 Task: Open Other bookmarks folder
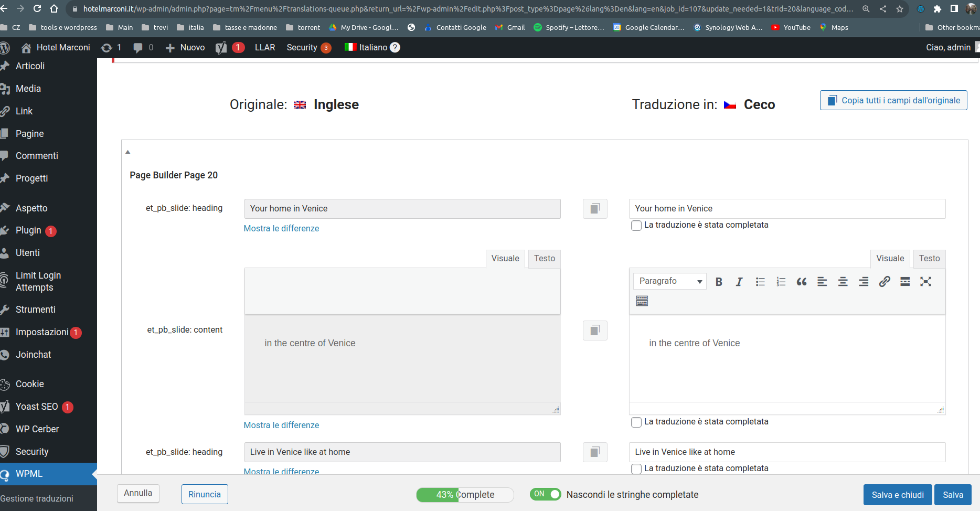coord(952,27)
